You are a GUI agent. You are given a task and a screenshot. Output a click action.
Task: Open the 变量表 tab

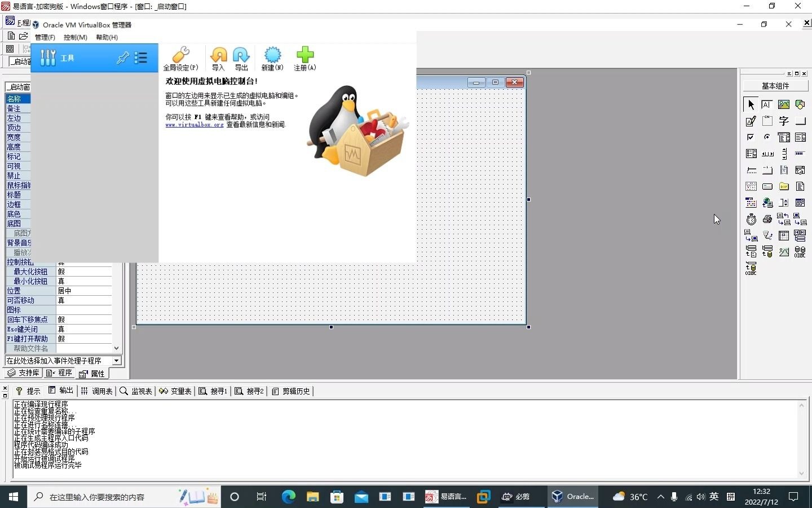[175, 391]
